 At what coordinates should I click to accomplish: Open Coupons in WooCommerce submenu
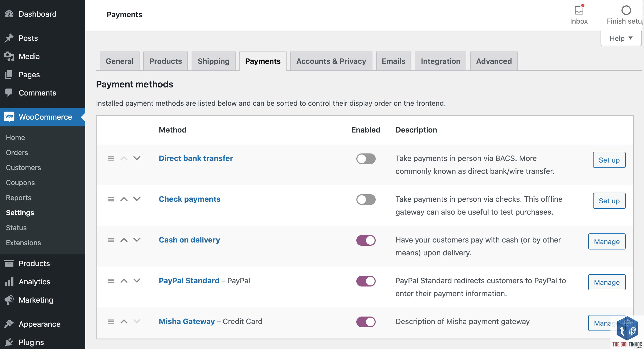click(x=20, y=183)
